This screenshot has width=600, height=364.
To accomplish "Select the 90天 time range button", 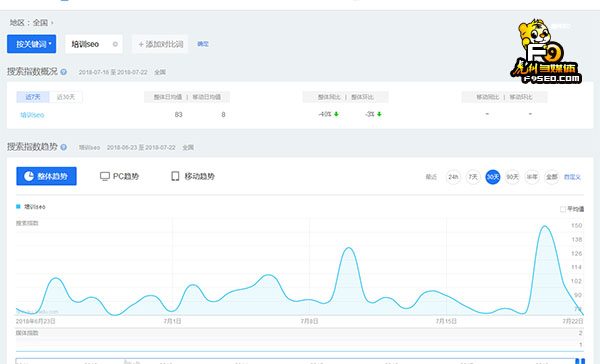I will pyautogui.click(x=512, y=177).
